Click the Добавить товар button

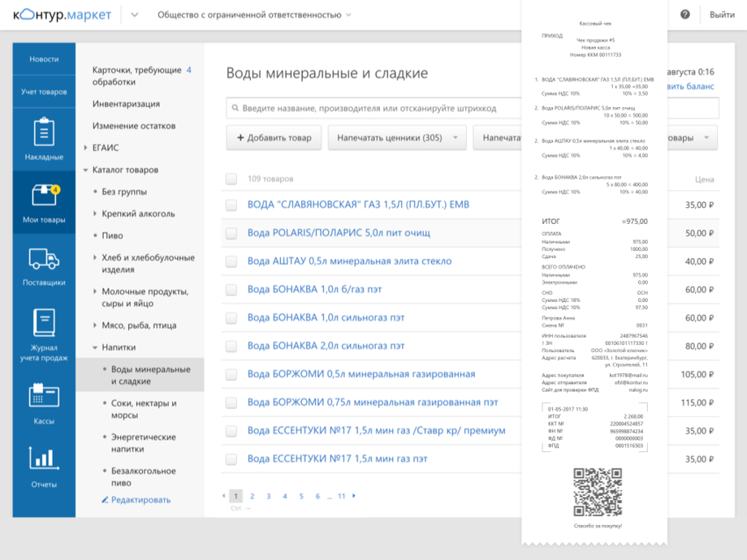[x=274, y=138]
